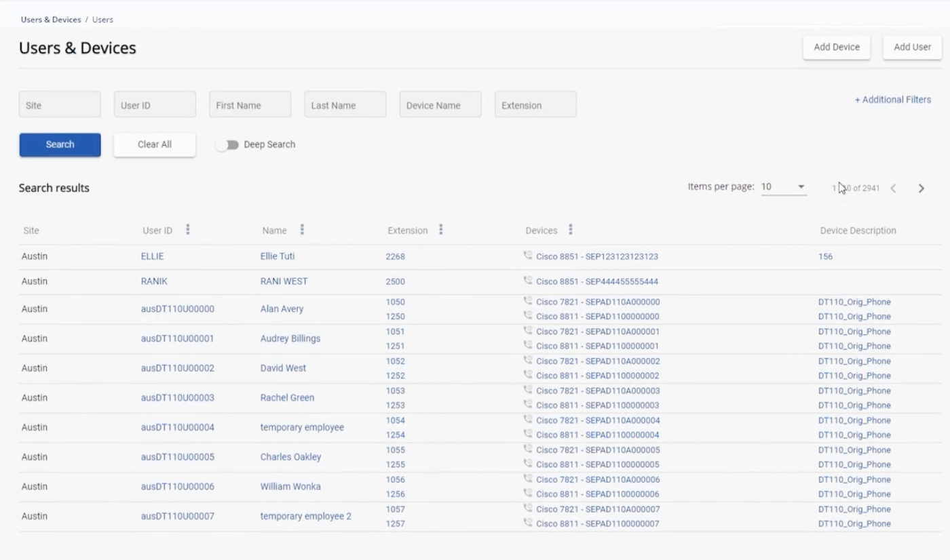Open Cisco 8851 - SEP444455555444 device
Viewport: 950px width, 560px height.
597,281
